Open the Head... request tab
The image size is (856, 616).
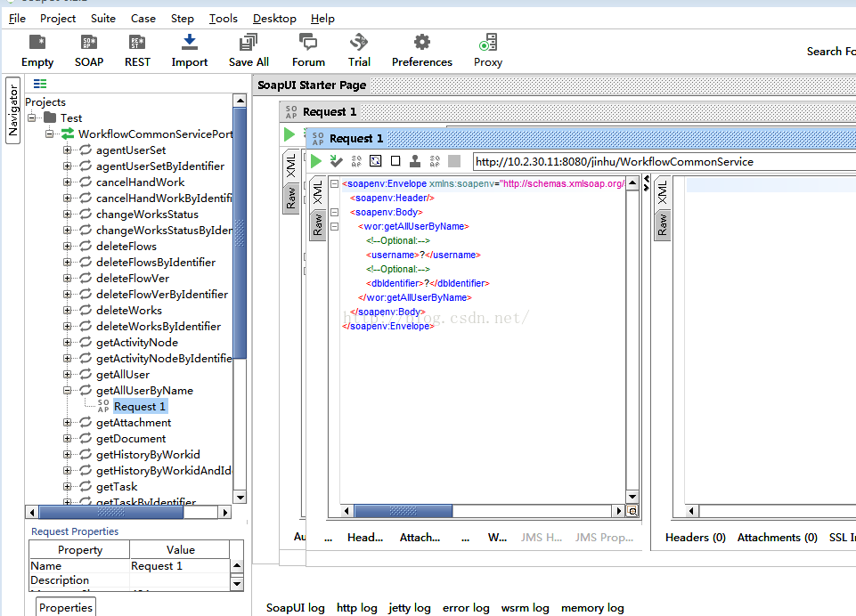[x=365, y=538]
